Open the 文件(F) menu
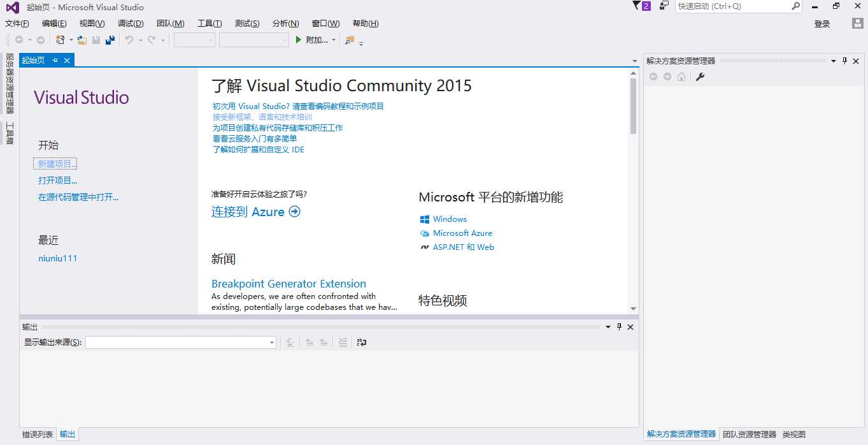 [x=17, y=24]
